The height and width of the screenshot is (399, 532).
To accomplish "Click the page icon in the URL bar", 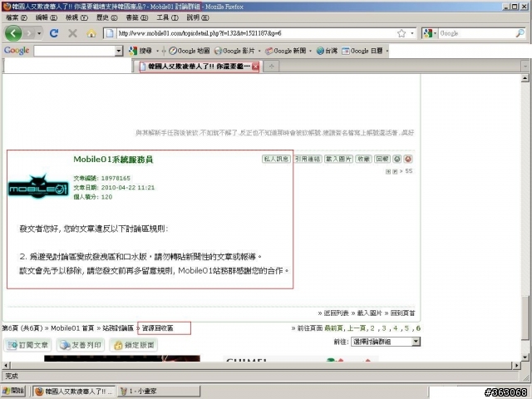I will [x=110, y=33].
